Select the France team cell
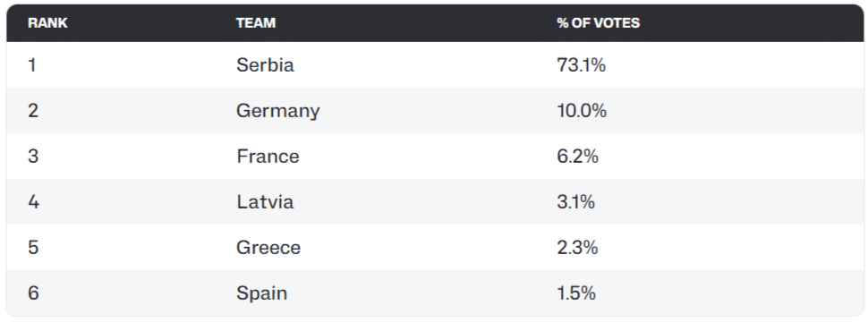 point(268,157)
